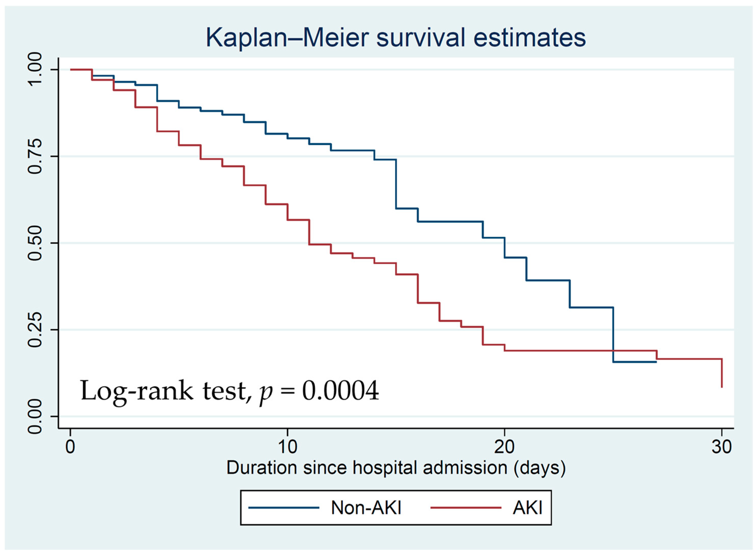Click the red AKI legend line sample
Screen dimensions: 756x555
466,508
